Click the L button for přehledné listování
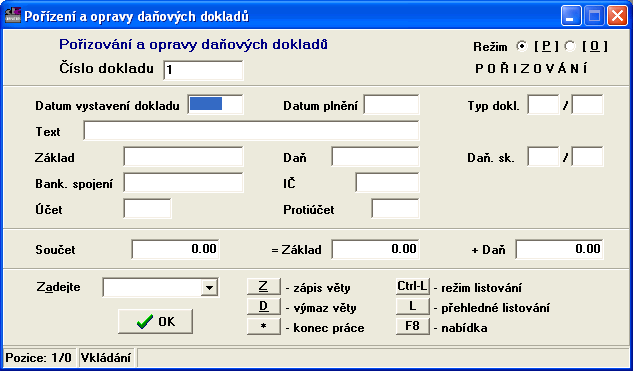 pyautogui.click(x=413, y=306)
